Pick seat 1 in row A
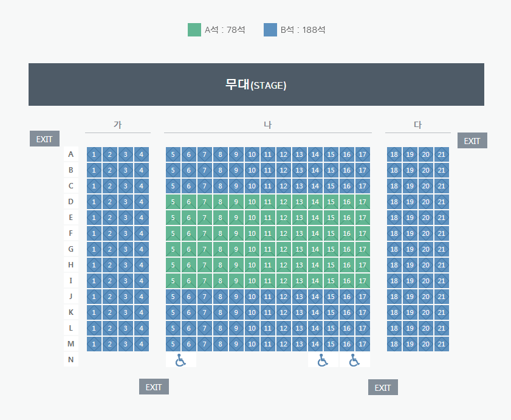The image size is (511, 420). point(94,154)
